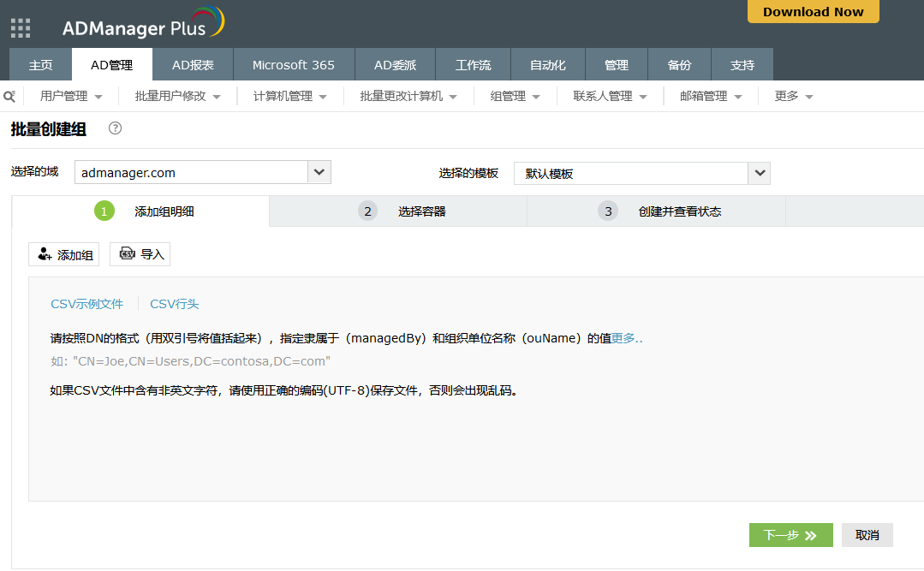Open the 选择的模板 template dropdown
Image resolution: width=924 pixels, height=571 pixels.
point(759,173)
